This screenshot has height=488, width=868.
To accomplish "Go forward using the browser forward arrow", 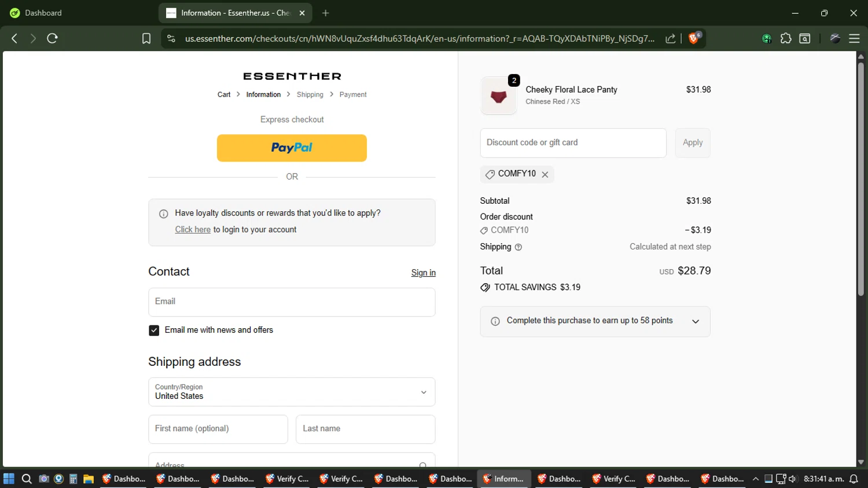I will pyautogui.click(x=33, y=38).
